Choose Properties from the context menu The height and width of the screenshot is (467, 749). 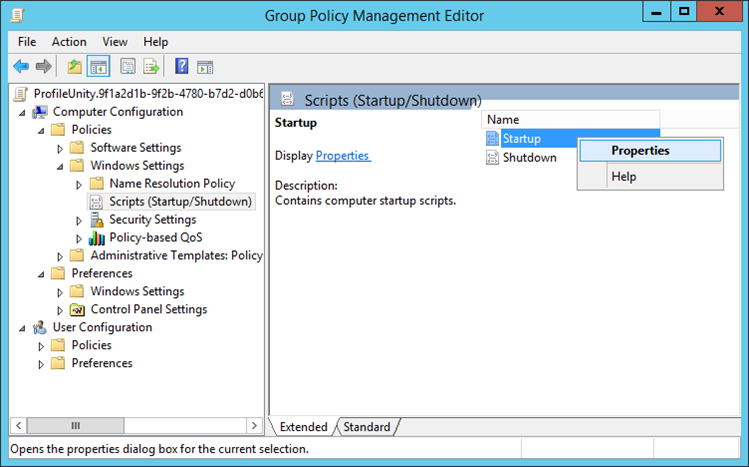pyautogui.click(x=640, y=151)
